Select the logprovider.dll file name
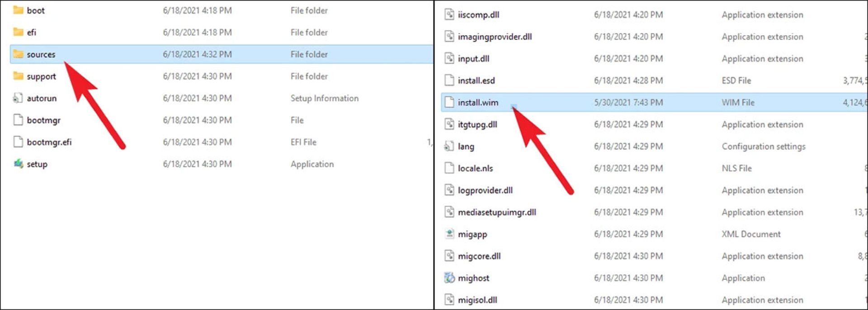 point(485,190)
